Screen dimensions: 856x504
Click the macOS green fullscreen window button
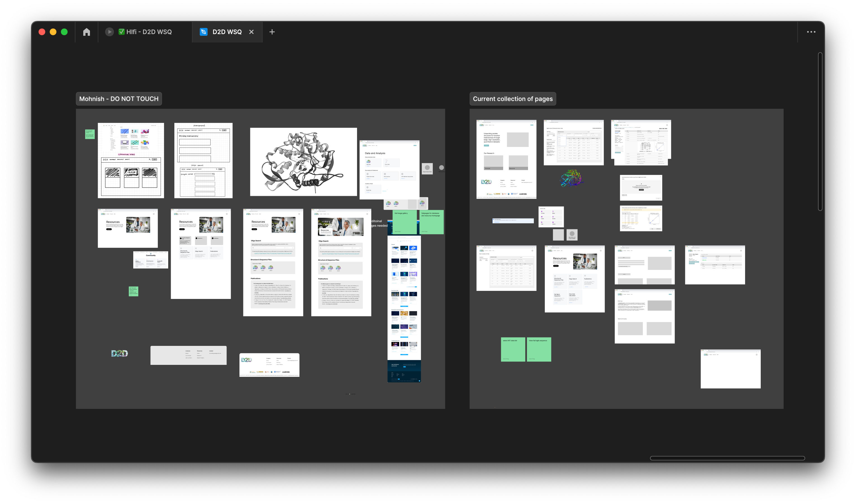tap(64, 32)
